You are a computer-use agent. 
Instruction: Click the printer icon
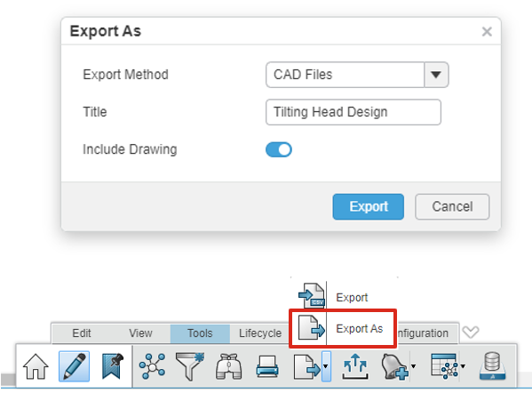[x=267, y=366]
